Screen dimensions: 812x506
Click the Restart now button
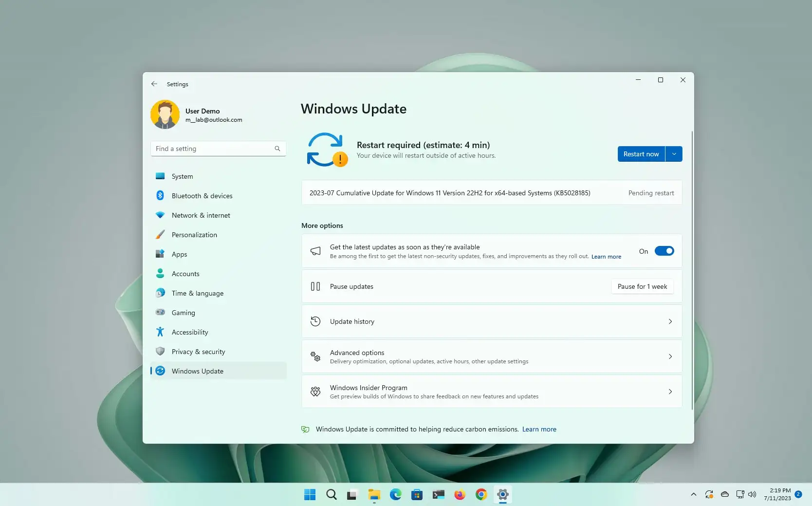pos(641,154)
